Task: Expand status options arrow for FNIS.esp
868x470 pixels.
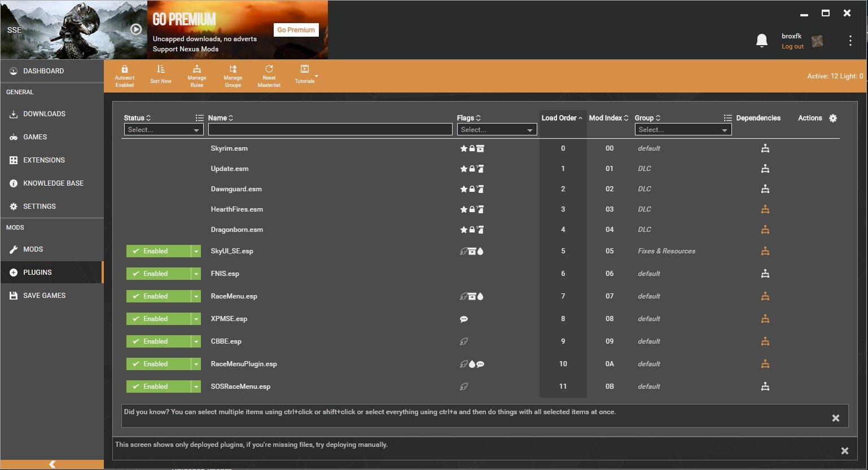Action: pyautogui.click(x=196, y=274)
